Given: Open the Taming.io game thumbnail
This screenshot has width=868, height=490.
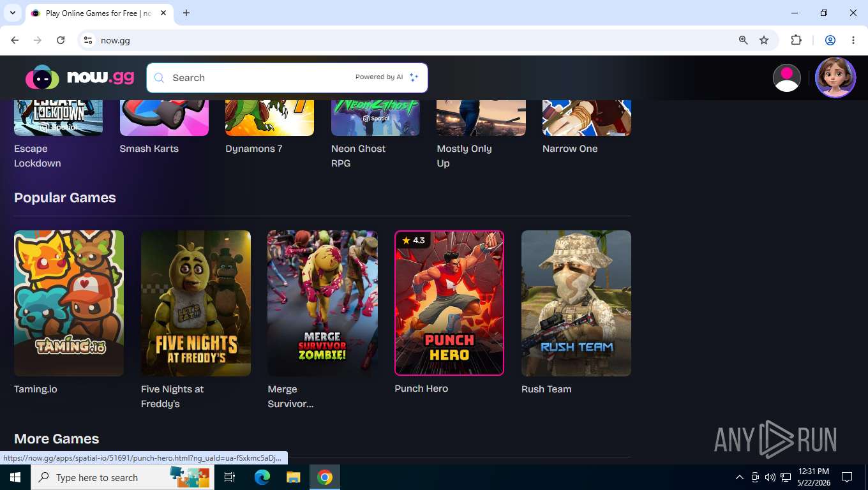Looking at the screenshot, I should coord(69,303).
